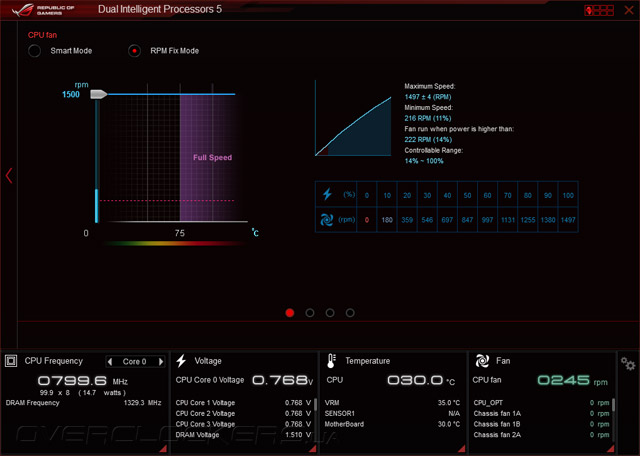
Task: Click the CPU_OPT fan row
Action: point(541,403)
